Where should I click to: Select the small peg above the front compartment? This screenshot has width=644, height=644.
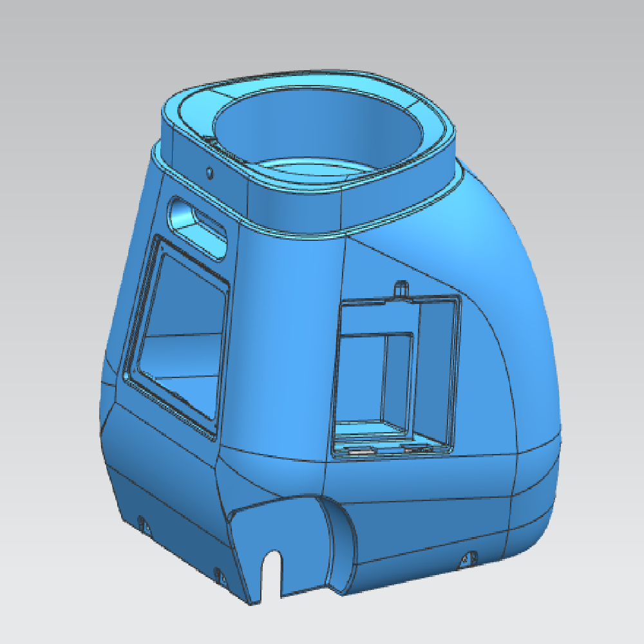click(x=401, y=287)
